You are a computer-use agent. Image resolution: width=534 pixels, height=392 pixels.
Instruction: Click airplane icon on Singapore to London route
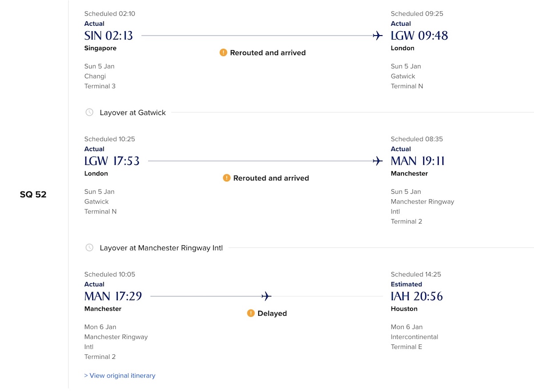378,36
